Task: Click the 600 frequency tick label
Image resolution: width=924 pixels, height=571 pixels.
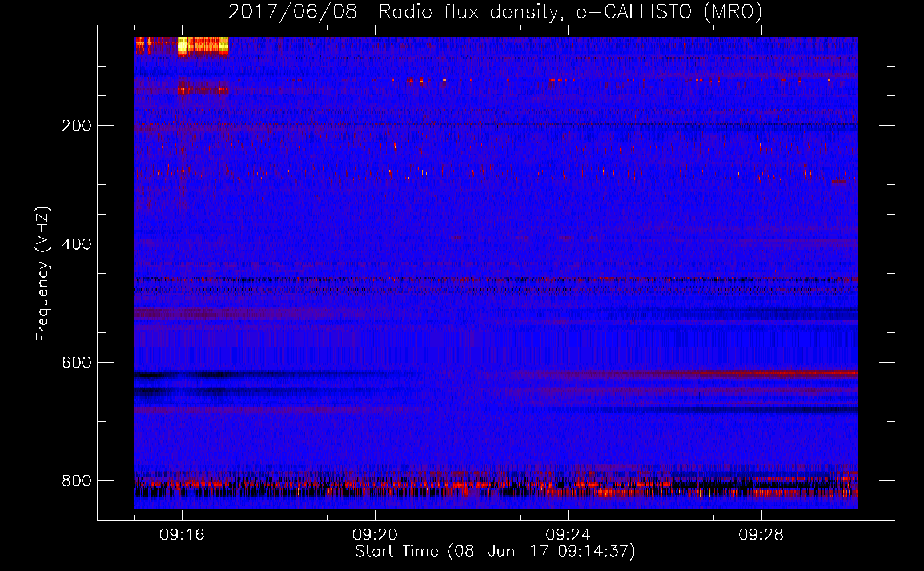Action: [x=76, y=363]
